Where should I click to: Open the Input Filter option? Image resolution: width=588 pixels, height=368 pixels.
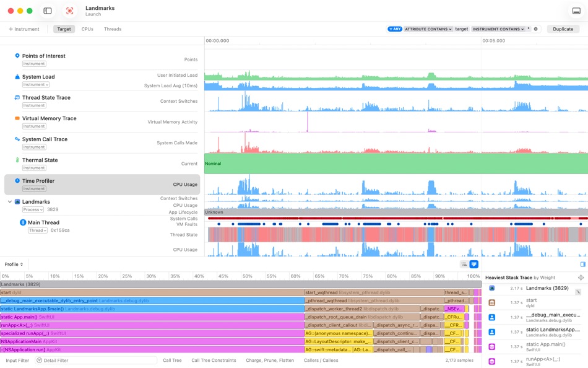tap(17, 361)
